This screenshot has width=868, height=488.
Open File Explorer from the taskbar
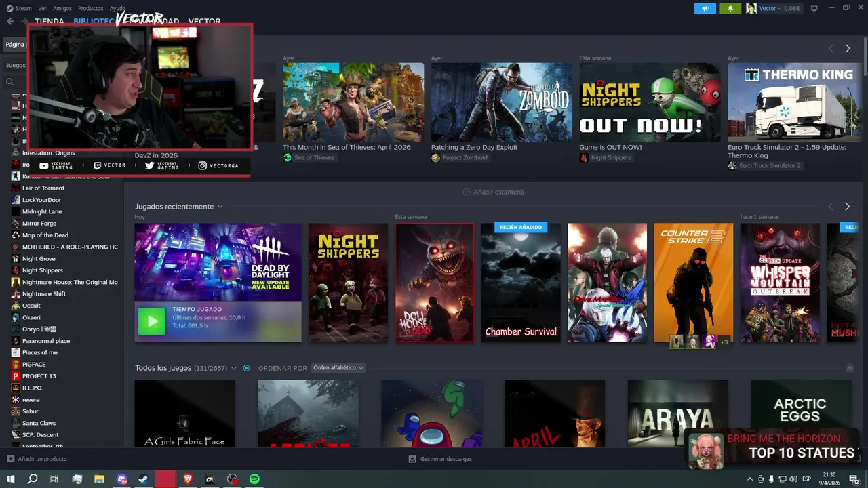click(99, 479)
